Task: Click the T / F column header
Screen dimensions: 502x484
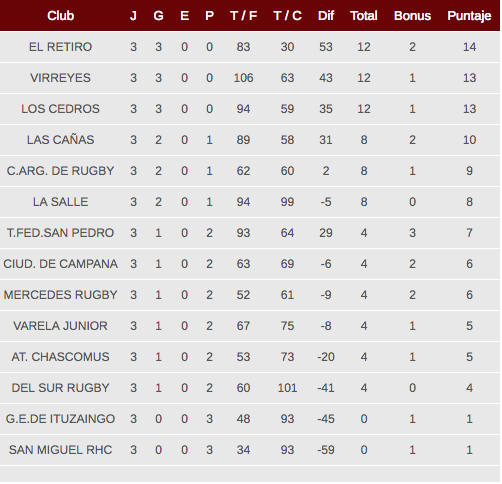Action: tap(243, 16)
